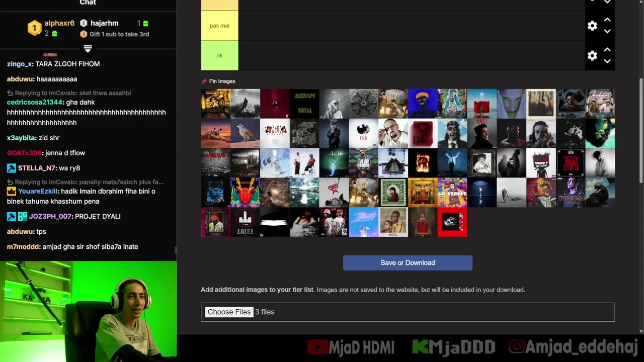Select the 'MIXTAPE TOTAL' black and yellow cover
This screenshot has height=362, width=644.
click(x=304, y=104)
